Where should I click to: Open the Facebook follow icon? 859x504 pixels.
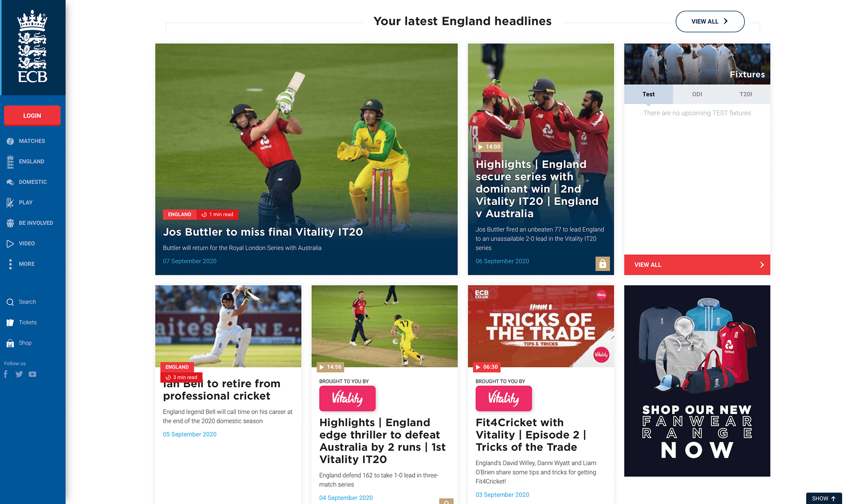6,374
